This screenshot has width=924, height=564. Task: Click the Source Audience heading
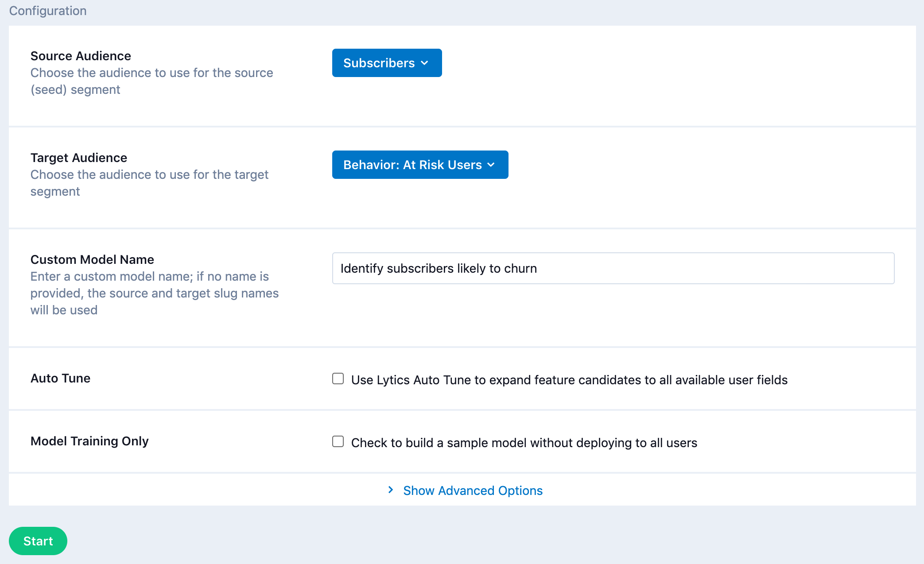81,56
